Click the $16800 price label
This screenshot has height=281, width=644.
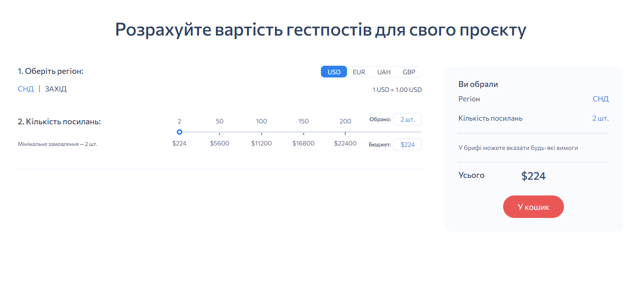tap(303, 144)
